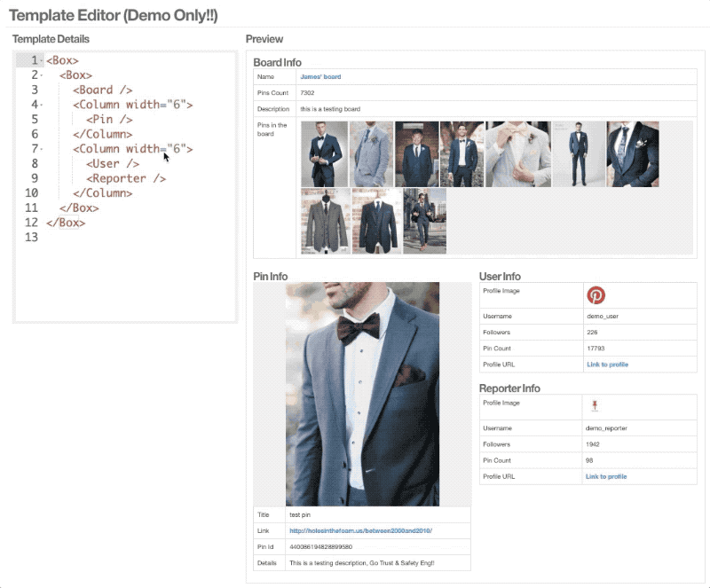The height and width of the screenshot is (588, 710).
Task: Click the 'Board Info' heading
Action: tap(277, 62)
